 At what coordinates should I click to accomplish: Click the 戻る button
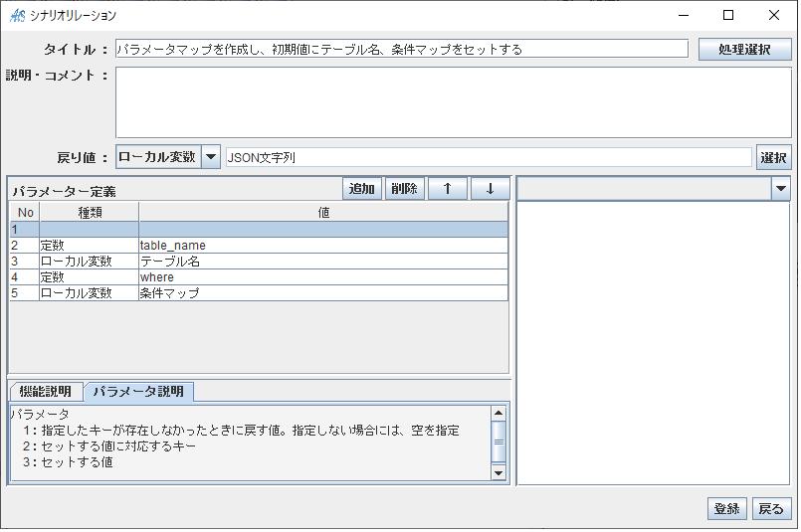click(771, 508)
